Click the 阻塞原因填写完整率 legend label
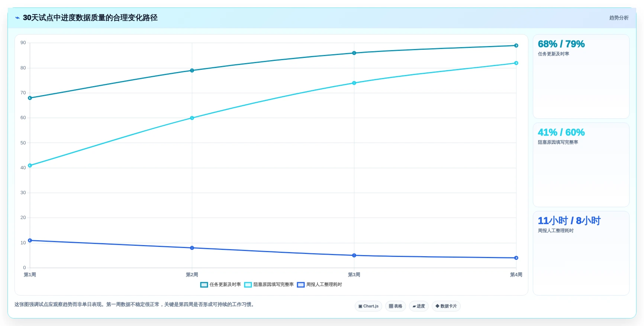The width and height of the screenshot is (644, 326). [274, 285]
